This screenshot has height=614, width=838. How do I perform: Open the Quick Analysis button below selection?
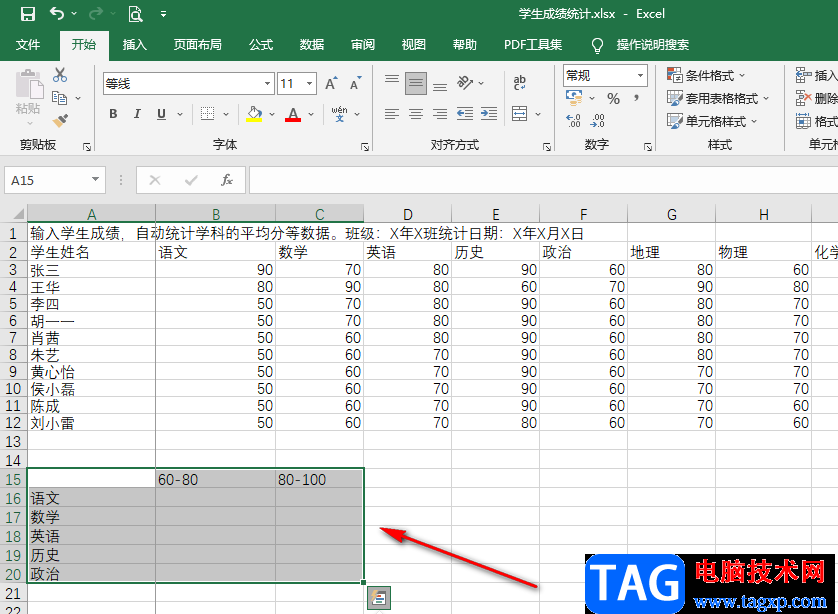379,598
